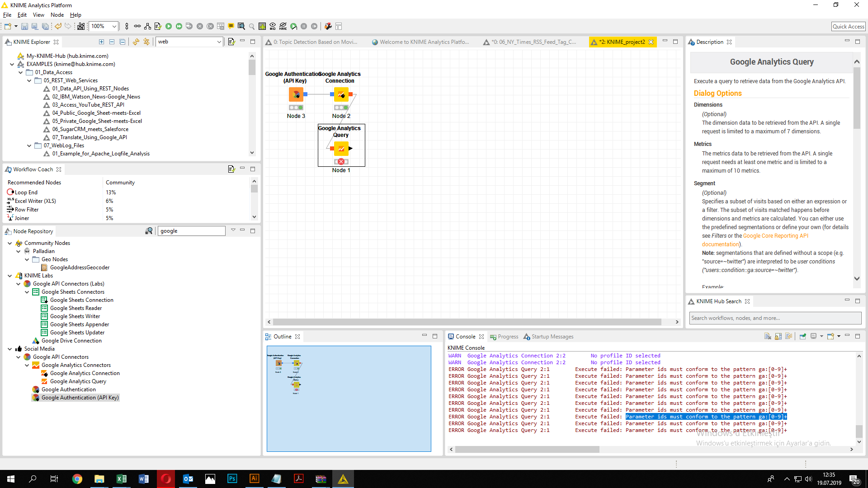Image resolution: width=868 pixels, height=488 pixels.
Task: Open the Node menu
Action: tap(57, 15)
